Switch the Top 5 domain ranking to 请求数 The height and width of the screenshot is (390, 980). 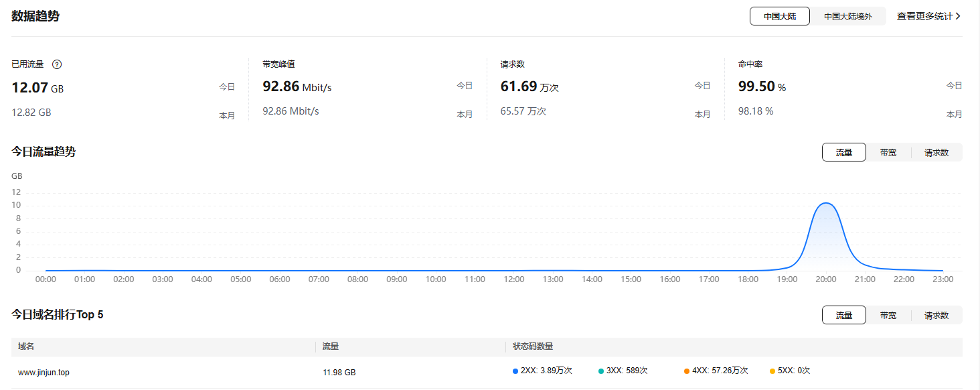pos(936,315)
